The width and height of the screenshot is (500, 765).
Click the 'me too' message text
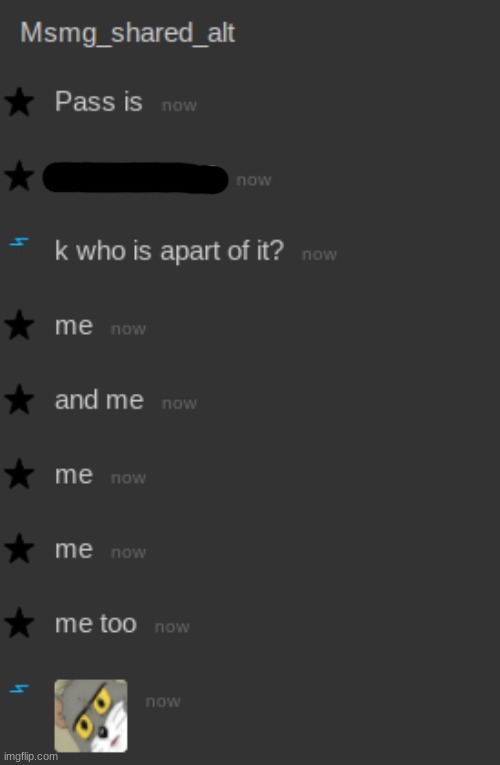point(96,624)
